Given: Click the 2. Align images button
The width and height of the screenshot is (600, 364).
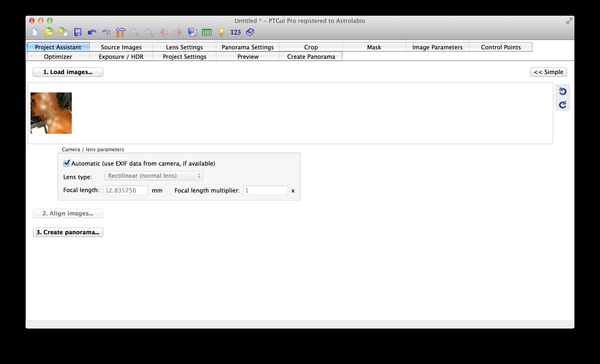Looking at the screenshot, I should [x=68, y=213].
